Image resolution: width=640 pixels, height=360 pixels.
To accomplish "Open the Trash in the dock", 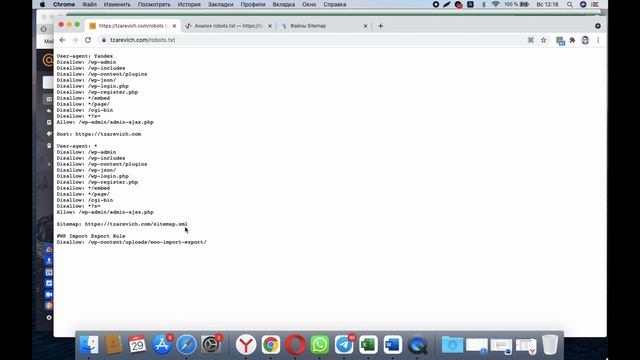I will [x=550, y=345].
